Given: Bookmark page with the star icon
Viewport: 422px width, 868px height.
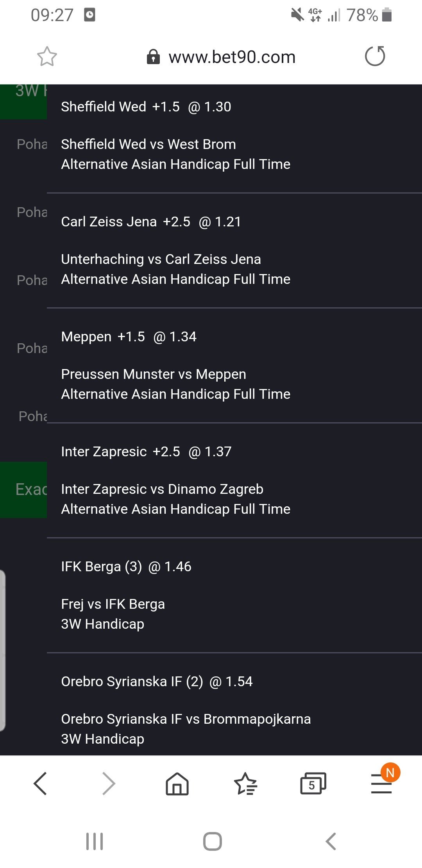Looking at the screenshot, I should click(x=47, y=57).
